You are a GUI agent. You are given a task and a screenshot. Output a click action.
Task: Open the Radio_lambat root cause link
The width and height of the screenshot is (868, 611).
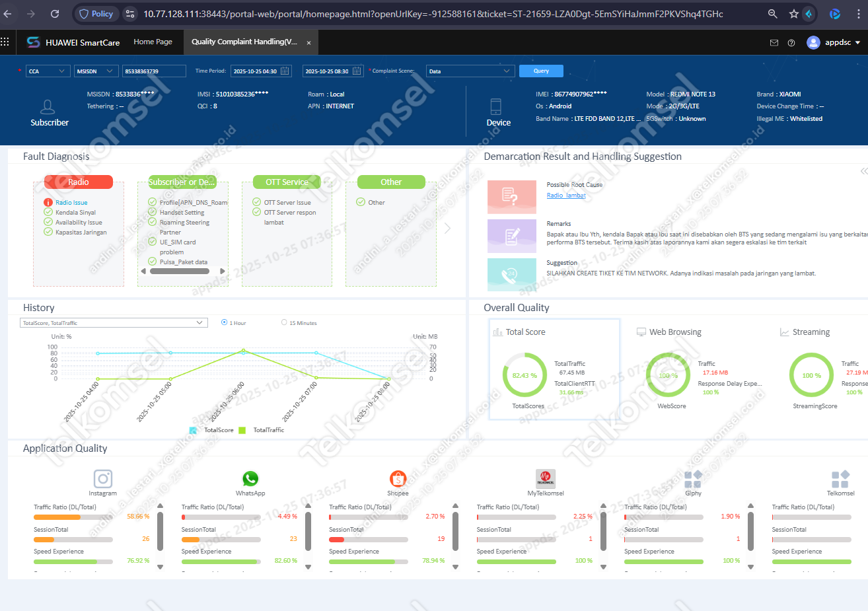(x=566, y=195)
